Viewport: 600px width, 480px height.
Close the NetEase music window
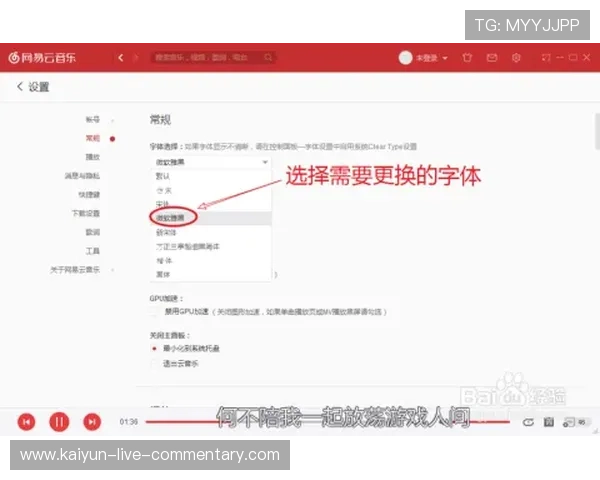click(x=586, y=57)
